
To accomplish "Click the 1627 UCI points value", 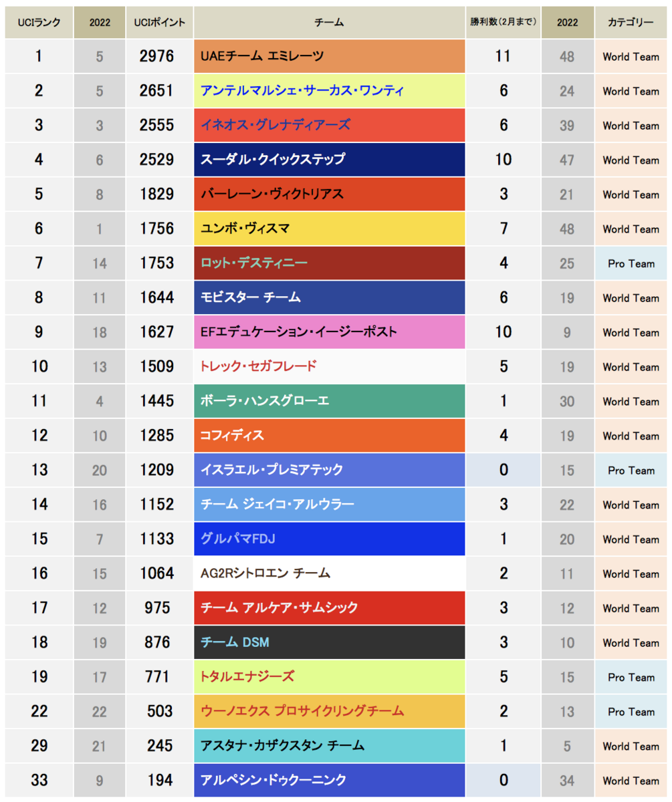I will click(156, 332).
